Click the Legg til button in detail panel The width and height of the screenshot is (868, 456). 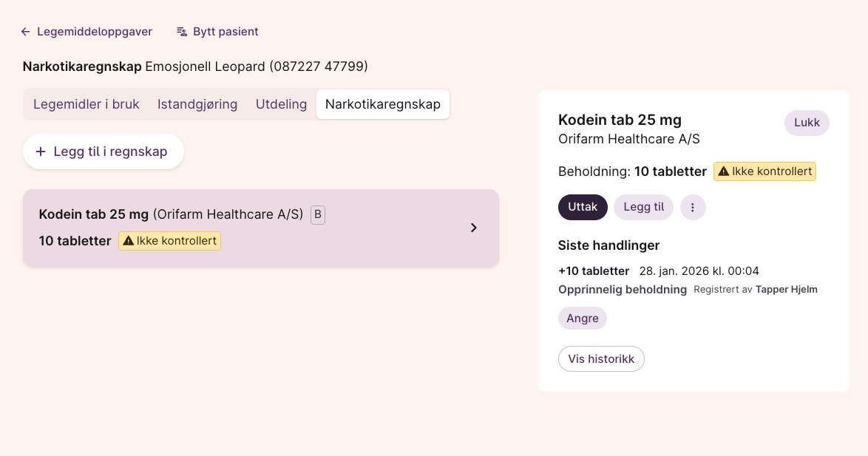point(643,208)
